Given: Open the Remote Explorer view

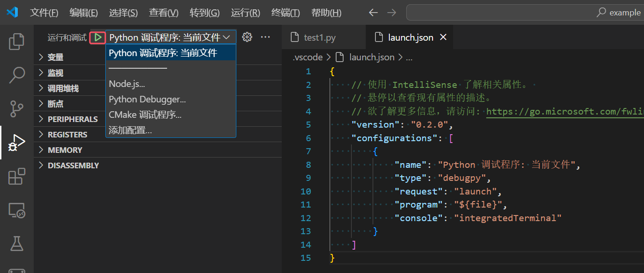Looking at the screenshot, I should tap(17, 210).
